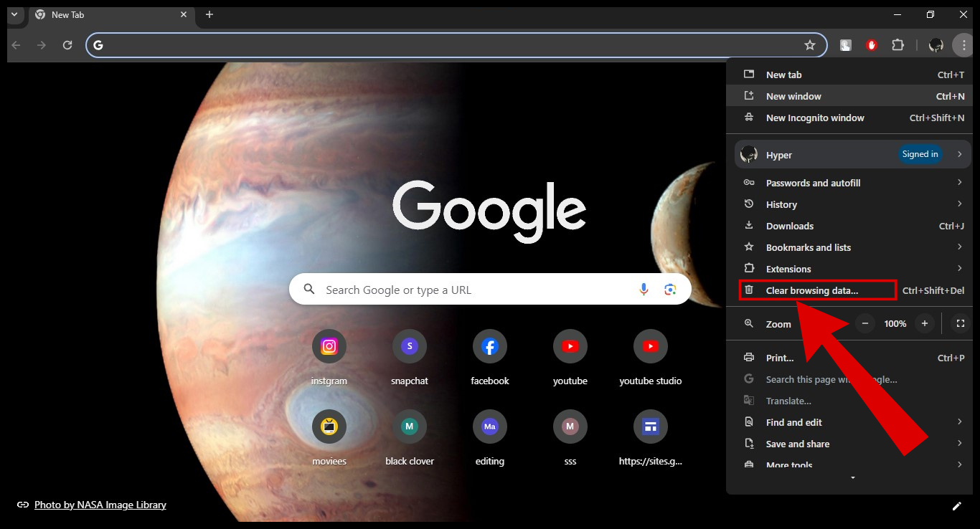Image resolution: width=980 pixels, height=529 pixels.
Task: Open the instgram shortcut
Action: pyautogui.click(x=329, y=356)
